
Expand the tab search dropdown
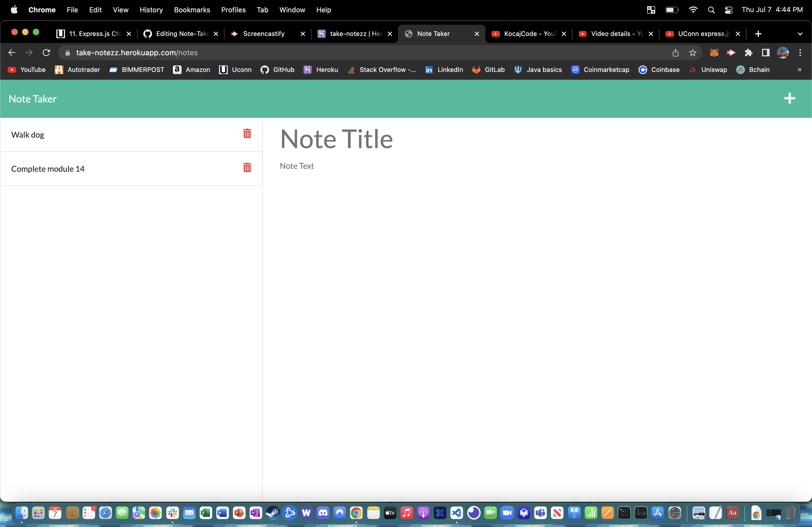[x=800, y=34]
